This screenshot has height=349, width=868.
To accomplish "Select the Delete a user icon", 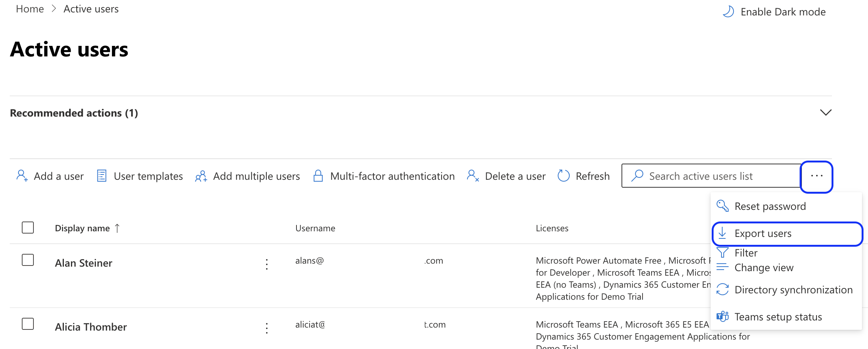I will pyautogui.click(x=472, y=176).
